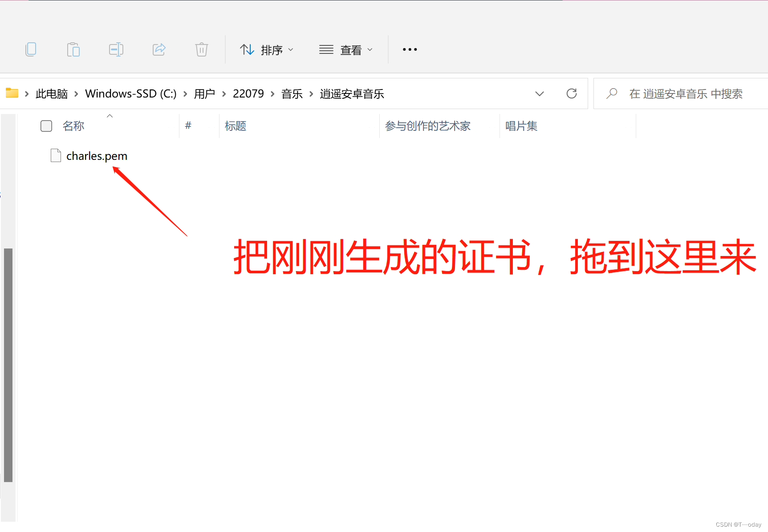Expand chevron after 用户 breadcrumb
The height and width of the screenshot is (532, 768).
[x=224, y=94]
